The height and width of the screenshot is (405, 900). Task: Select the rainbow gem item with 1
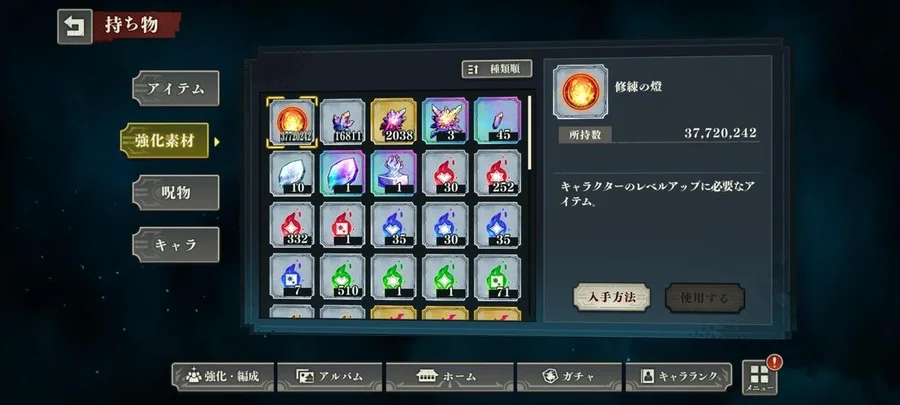pyautogui.click(x=343, y=173)
